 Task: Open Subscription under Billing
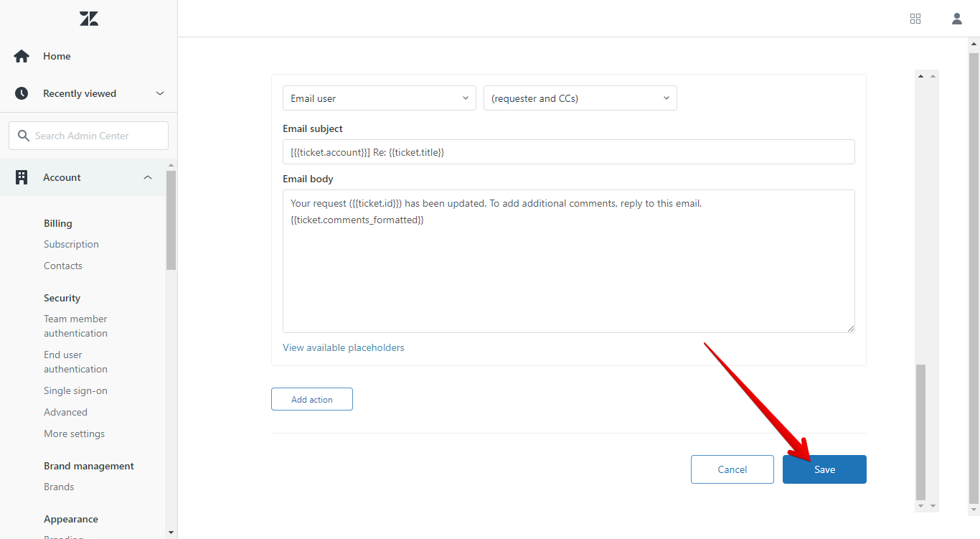coord(71,244)
